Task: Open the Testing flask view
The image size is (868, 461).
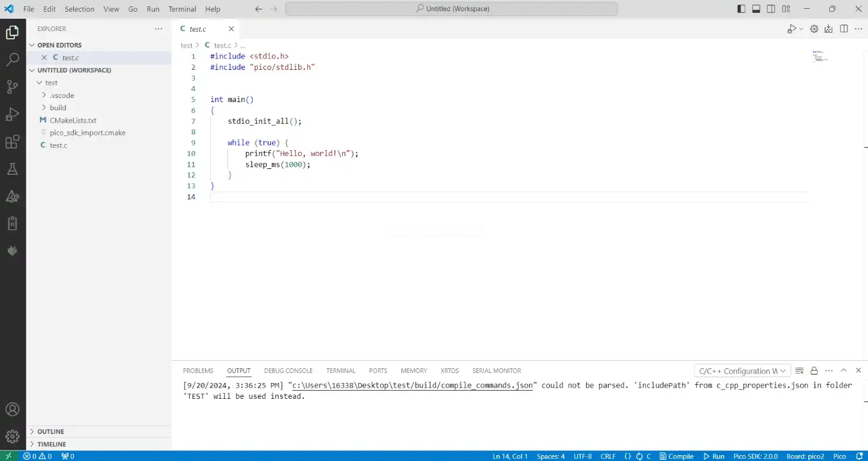Action: point(12,169)
